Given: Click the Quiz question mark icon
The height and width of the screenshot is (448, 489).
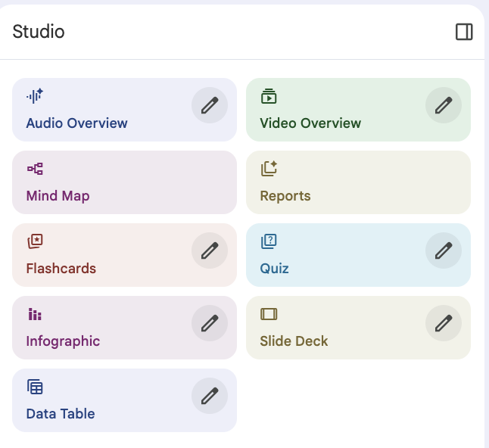Looking at the screenshot, I should (x=269, y=241).
